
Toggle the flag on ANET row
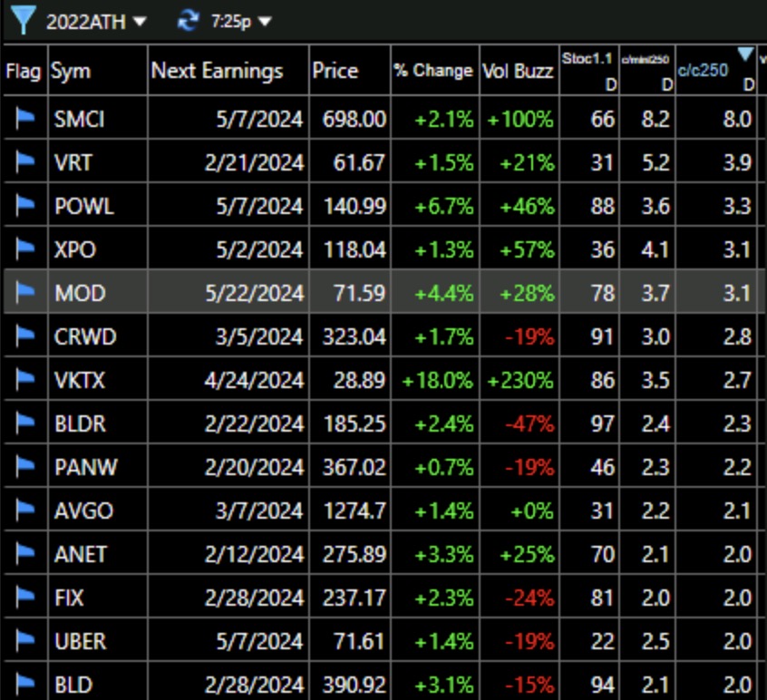tap(25, 554)
